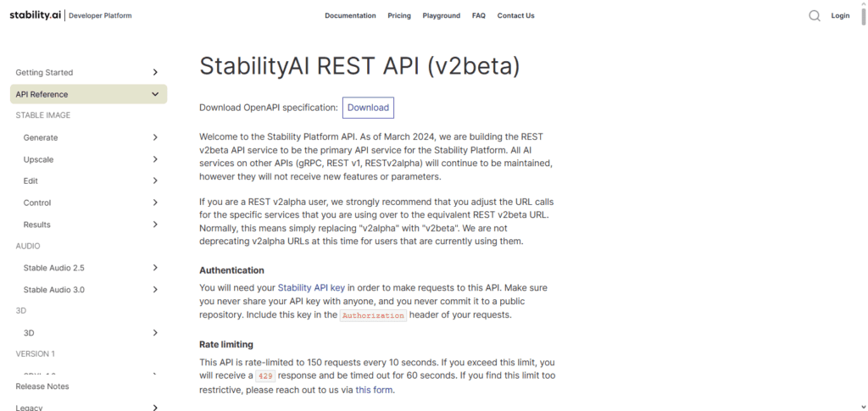
Task: Click the StabilityAI REST API (v2beta) title
Action: (x=359, y=66)
